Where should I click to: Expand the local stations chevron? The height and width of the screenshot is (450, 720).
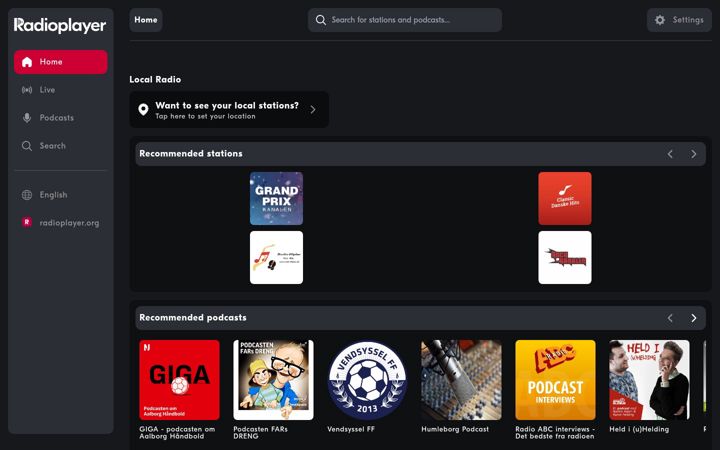pyautogui.click(x=313, y=109)
